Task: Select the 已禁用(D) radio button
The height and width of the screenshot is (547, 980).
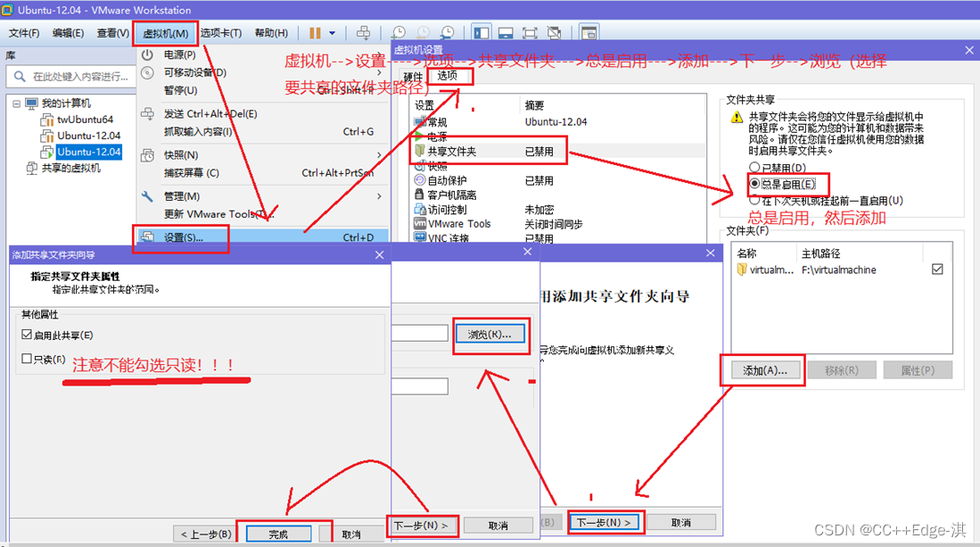Action: click(x=754, y=167)
